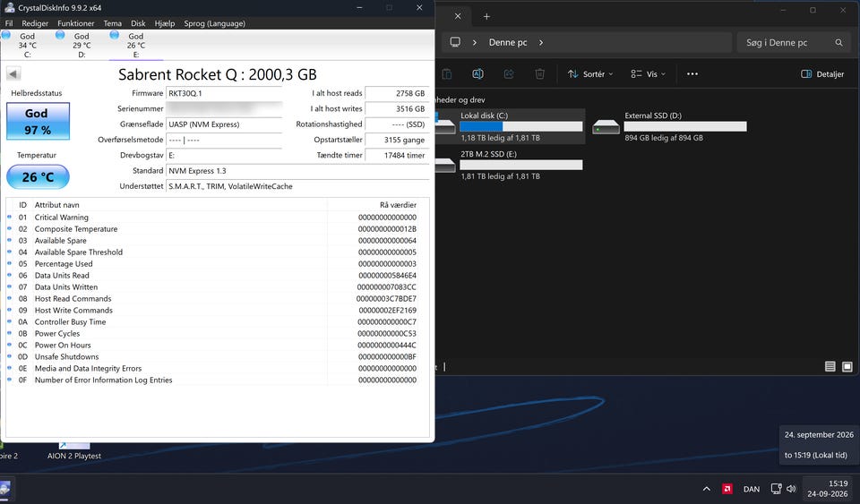Image resolution: width=860 pixels, height=504 pixels.
Task: Open the Hjælp menu
Action: pyautogui.click(x=165, y=23)
